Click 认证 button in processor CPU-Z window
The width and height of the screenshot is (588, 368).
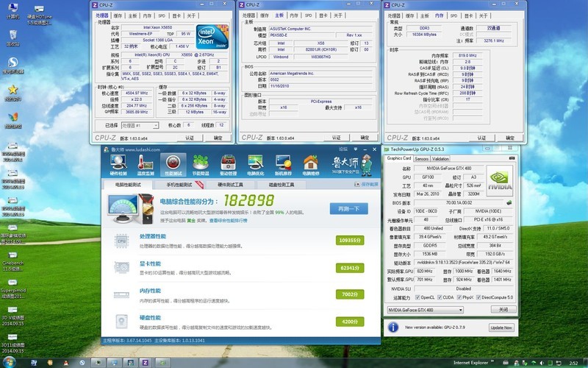(x=190, y=138)
